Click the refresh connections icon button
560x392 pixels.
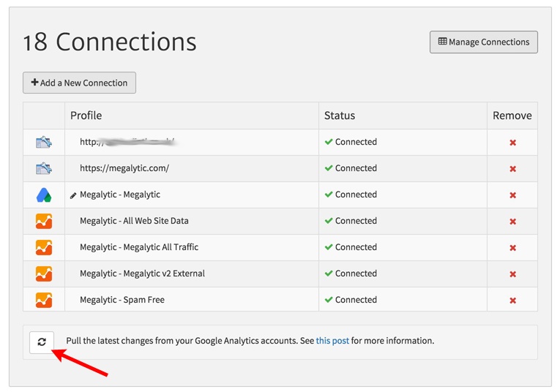click(x=42, y=342)
